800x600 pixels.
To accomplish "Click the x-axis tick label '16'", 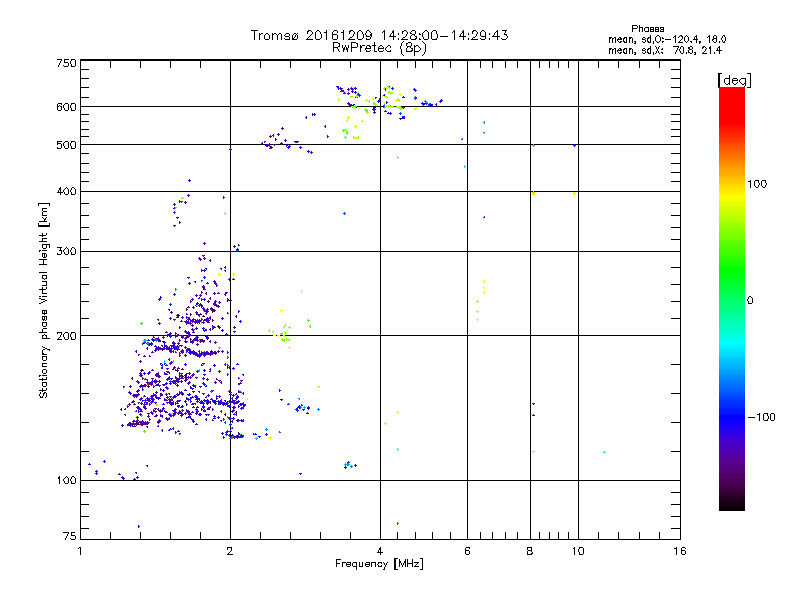I will pyautogui.click(x=680, y=551).
